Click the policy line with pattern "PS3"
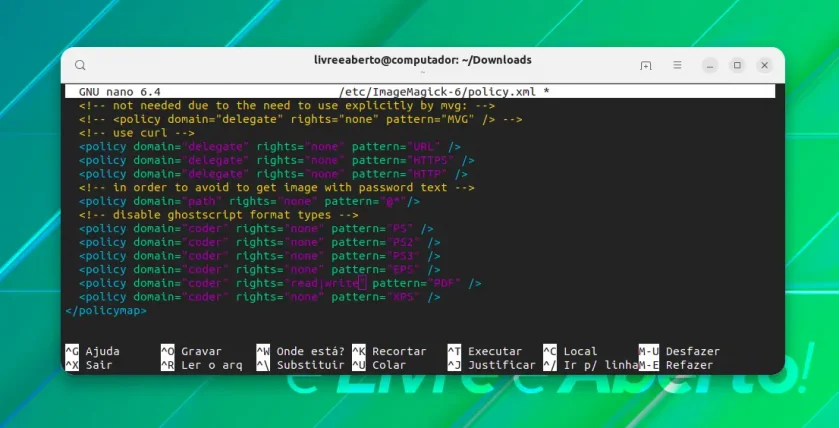This screenshot has height=428, width=840. tap(260, 256)
